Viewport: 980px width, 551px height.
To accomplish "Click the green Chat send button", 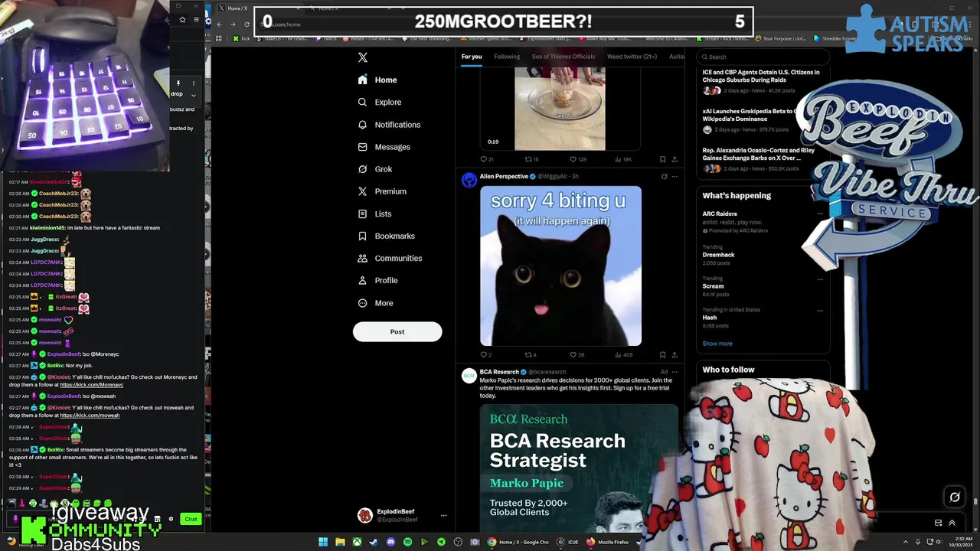I will (x=191, y=519).
